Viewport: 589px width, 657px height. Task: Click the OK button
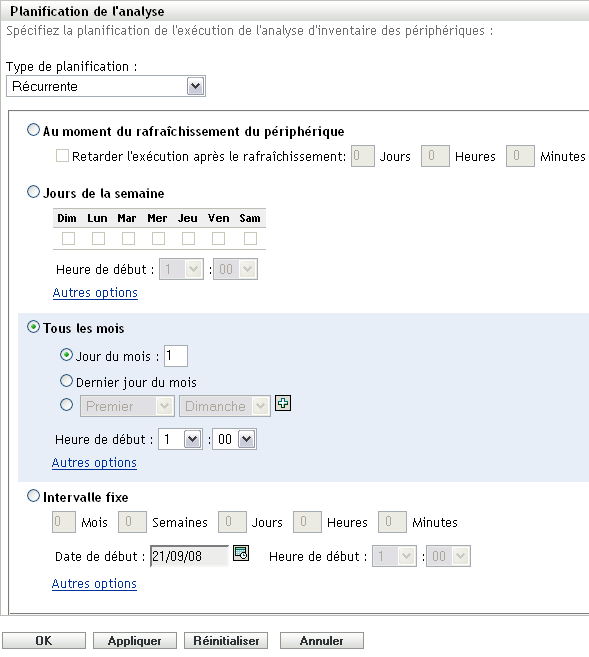(44, 641)
